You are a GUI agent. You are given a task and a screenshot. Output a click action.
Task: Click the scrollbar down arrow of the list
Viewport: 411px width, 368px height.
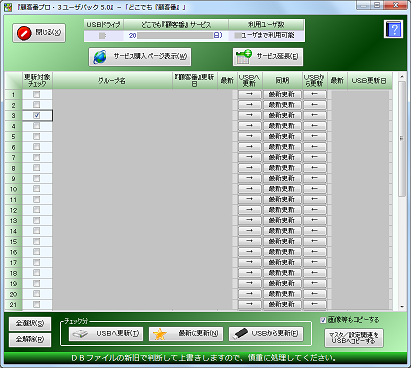pos(402,307)
